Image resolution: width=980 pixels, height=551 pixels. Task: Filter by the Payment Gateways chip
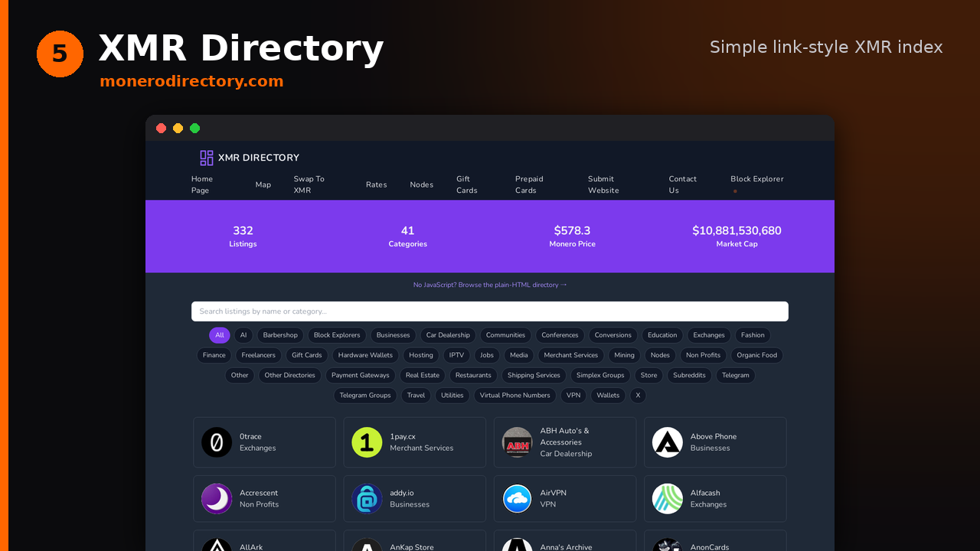tap(361, 376)
